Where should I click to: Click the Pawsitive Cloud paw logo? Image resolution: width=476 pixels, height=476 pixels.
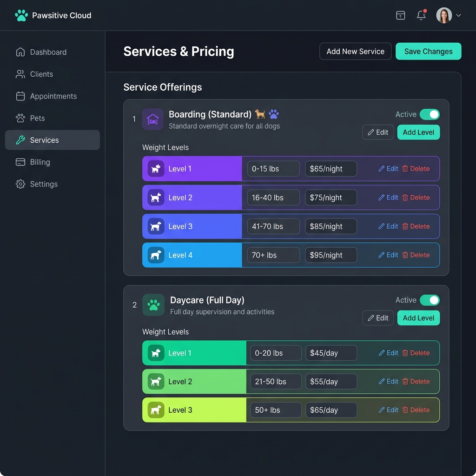(x=21, y=15)
